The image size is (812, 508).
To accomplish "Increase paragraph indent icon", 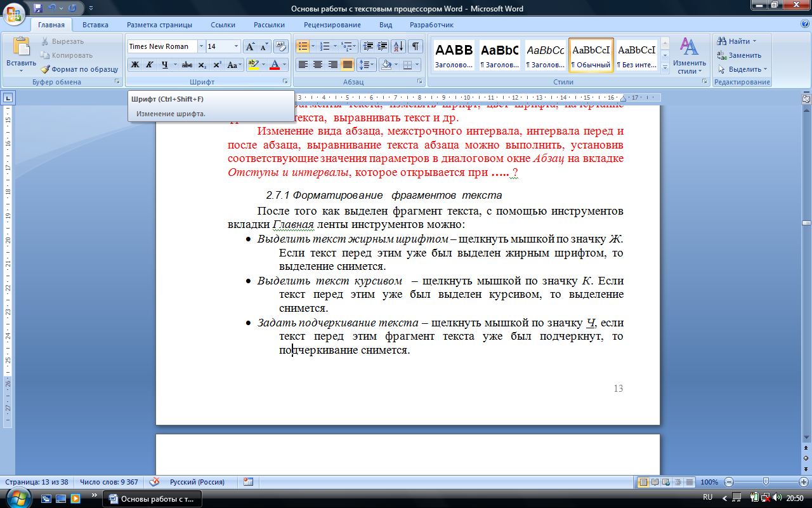I will [383, 46].
